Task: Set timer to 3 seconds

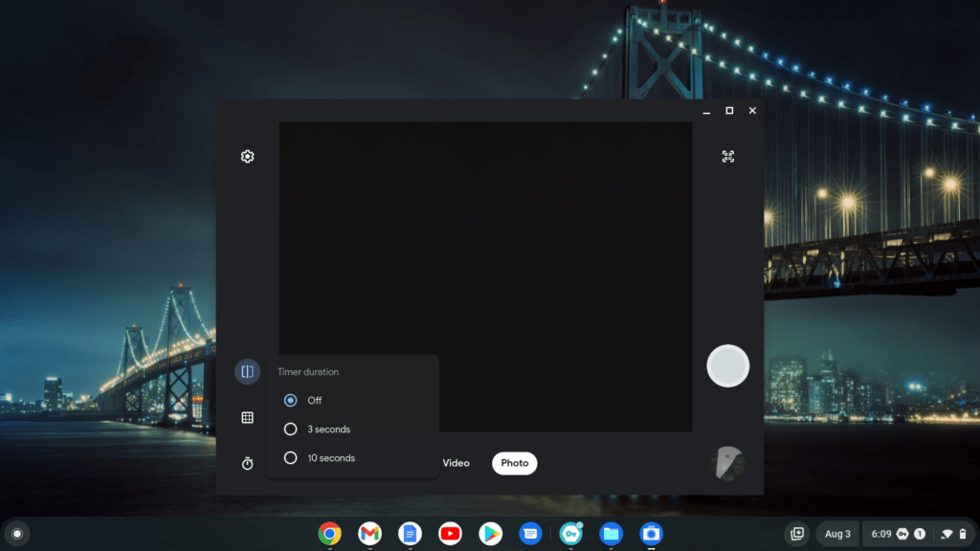Action: point(290,429)
